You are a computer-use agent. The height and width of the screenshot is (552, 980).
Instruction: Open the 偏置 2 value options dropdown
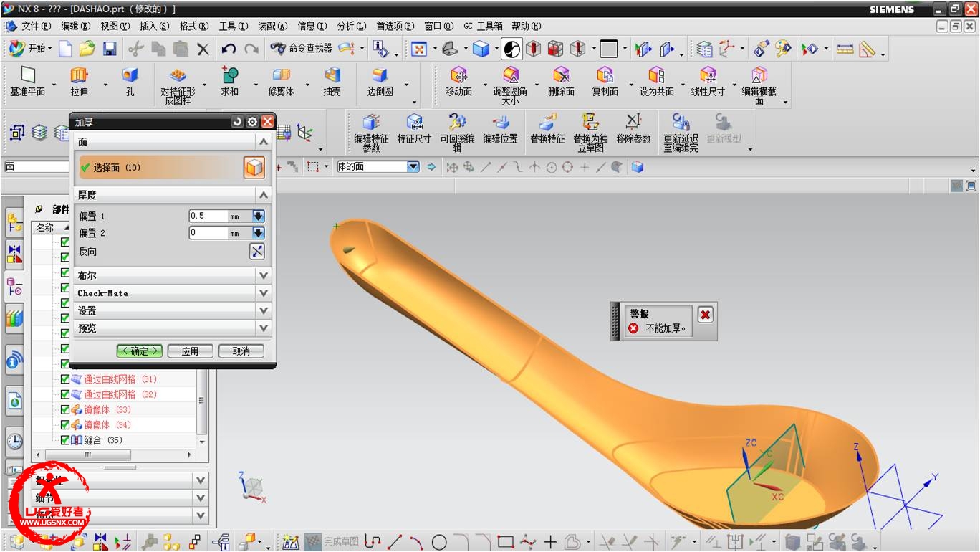click(258, 233)
